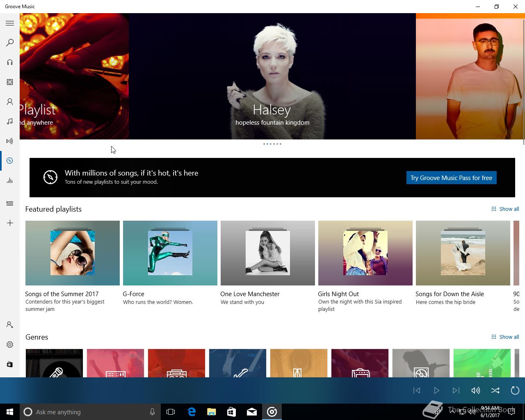Image resolution: width=525 pixels, height=420 pixels.
Task: Play the current track
Action: coord(436,390)
